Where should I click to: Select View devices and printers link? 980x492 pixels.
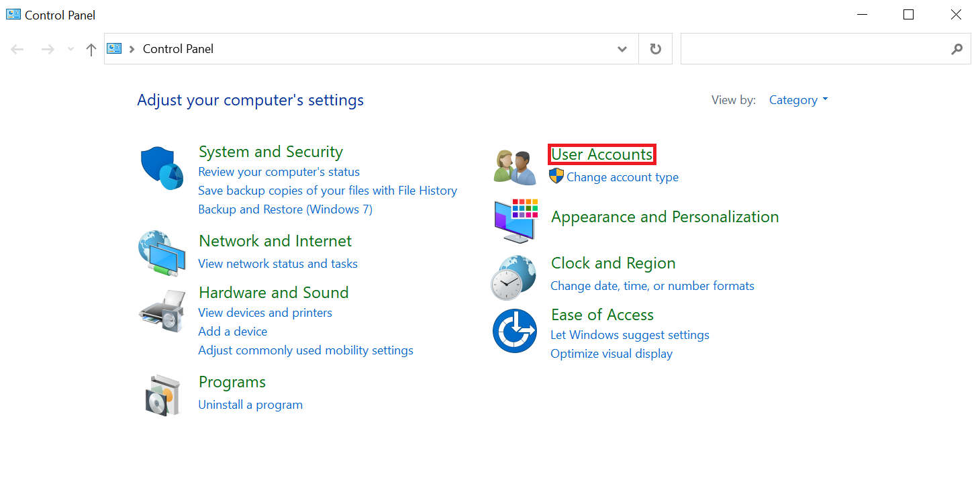[x=265, y=313]
